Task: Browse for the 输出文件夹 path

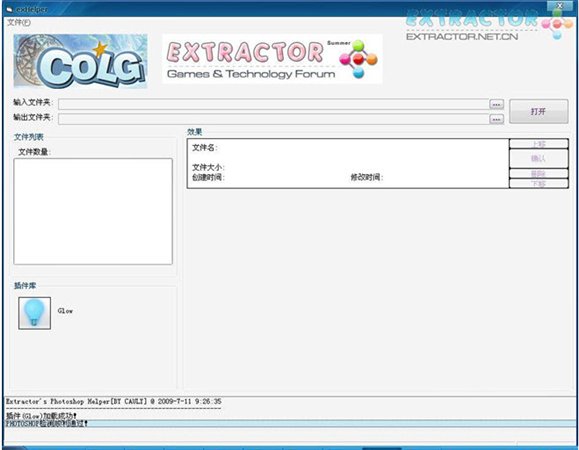Action: pyautogui.click(x=496, y=119)
